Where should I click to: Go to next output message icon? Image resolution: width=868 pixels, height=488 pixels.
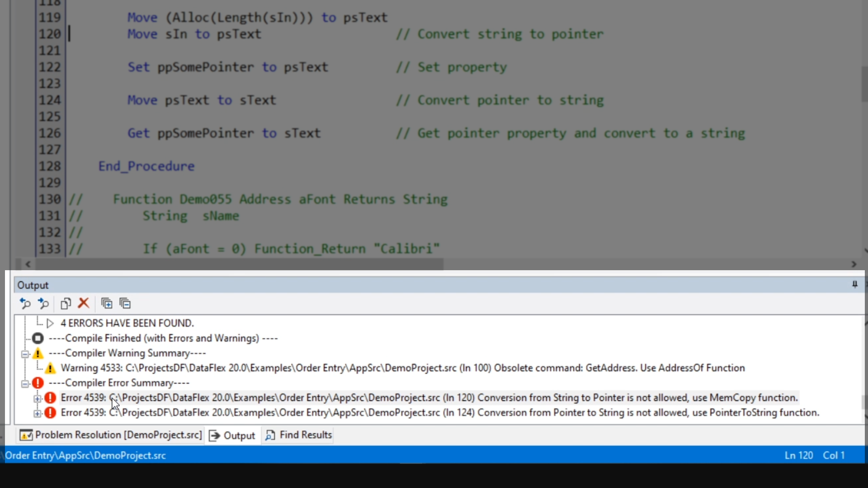pos(43,303)
